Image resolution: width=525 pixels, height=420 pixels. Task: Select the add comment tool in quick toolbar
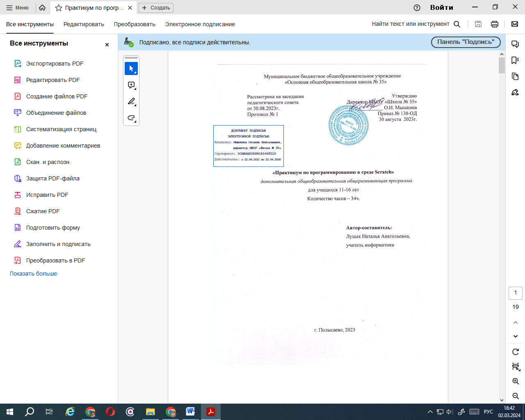(131, 85)
